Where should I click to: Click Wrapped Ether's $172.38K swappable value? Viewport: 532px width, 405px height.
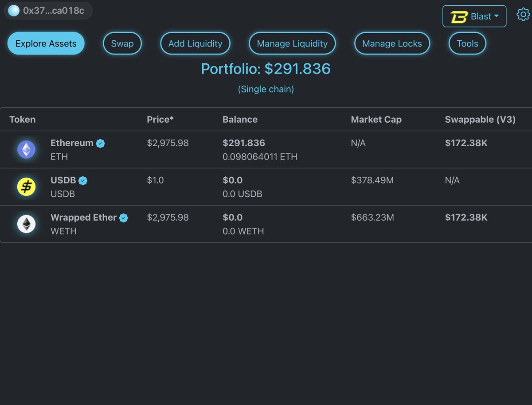pos(466,218)
